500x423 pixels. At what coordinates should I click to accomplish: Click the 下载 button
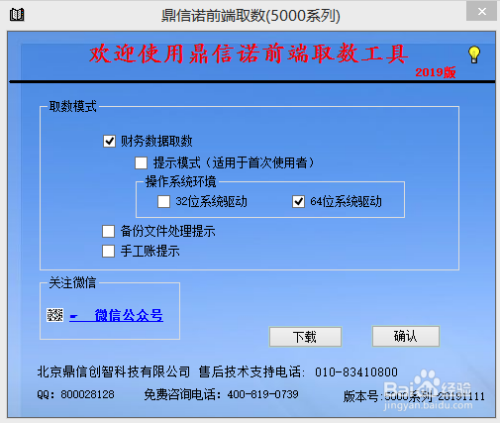305,337
